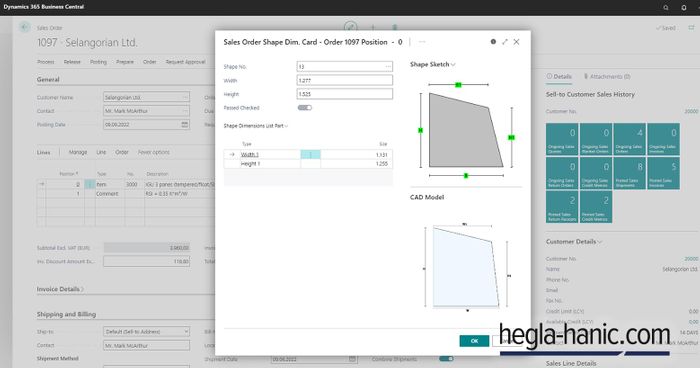Screen dimensions: 700x368
Task: Open the notifications bell in top bar
Action: [x=683, y=7]
